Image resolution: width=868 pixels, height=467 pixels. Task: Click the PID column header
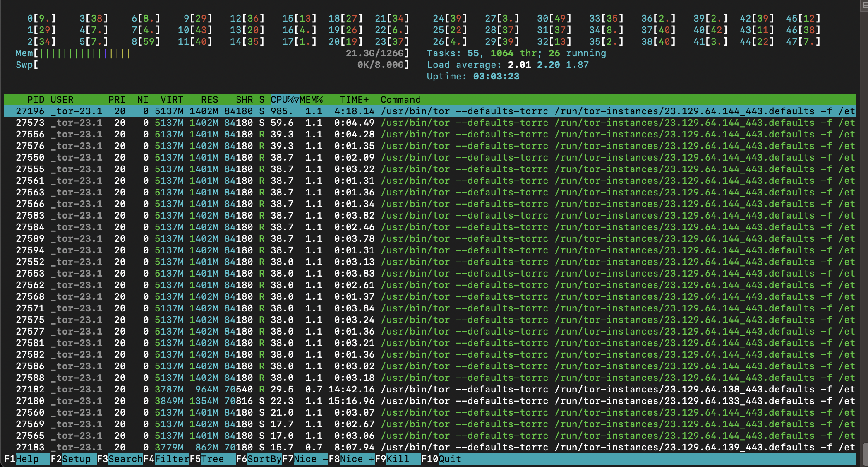pyautogui.click(x=36, y=99)
